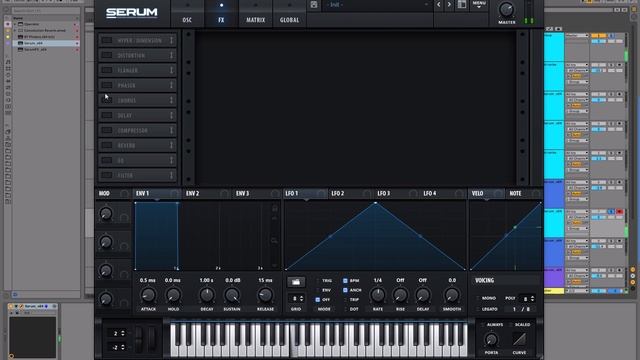The image size is (640, 360).
Task: Toggle the ANCH checkbox
Action: [345, 290]
